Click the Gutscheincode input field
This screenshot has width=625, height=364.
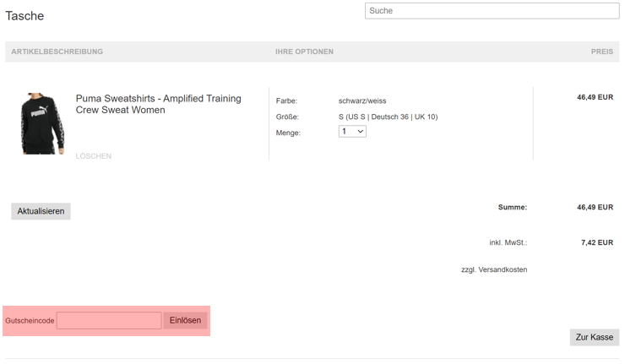pyautogui.click(x=109, y=321)
